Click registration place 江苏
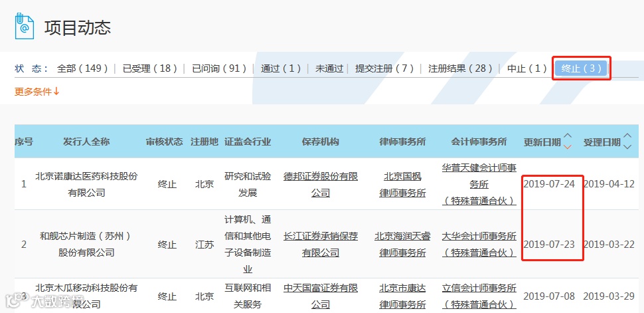 pyautogui.click(x=204, y=245)
